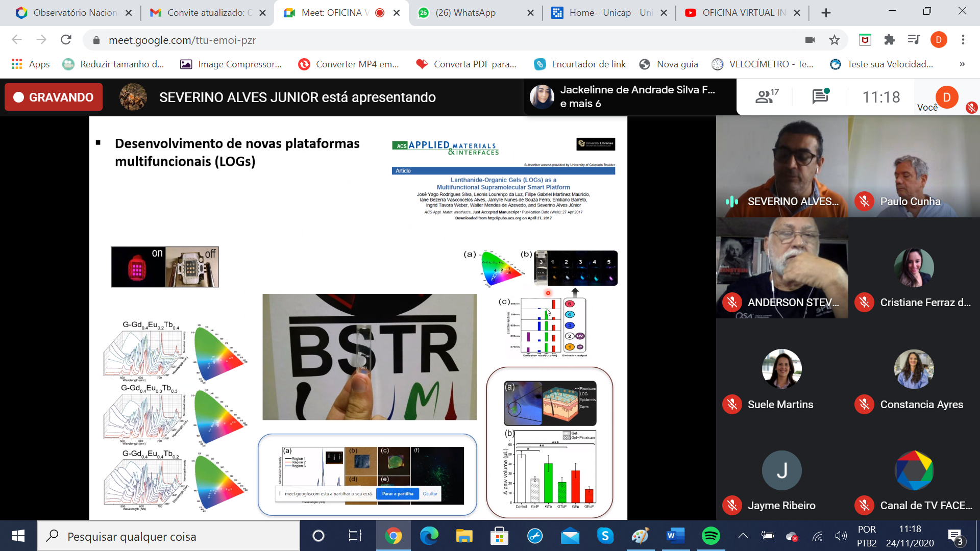
Task: Reload the Meet page
Action: pos(66,40)
